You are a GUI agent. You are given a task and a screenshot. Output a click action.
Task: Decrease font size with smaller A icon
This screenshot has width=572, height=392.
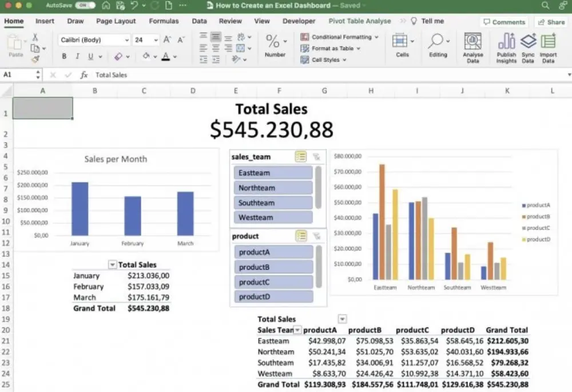click(181, 39)
